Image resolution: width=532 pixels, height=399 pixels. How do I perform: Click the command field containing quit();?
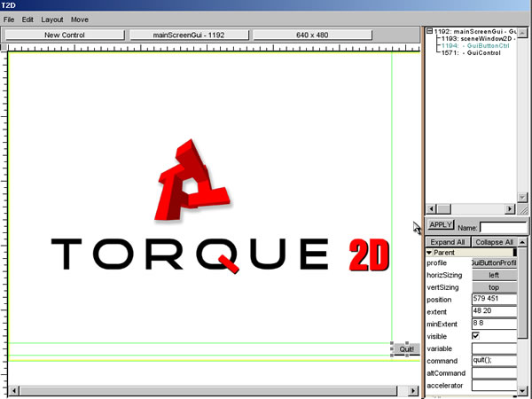[x=495, y=360]
